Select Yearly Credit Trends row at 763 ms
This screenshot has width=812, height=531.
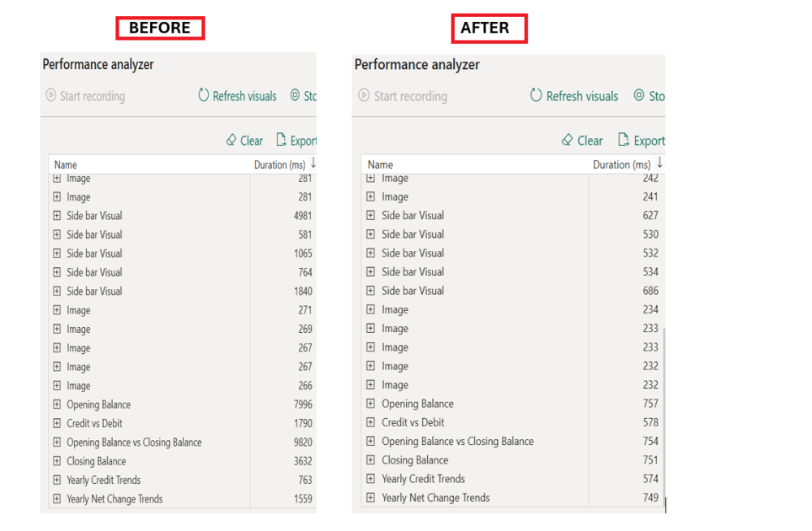[104, 480]
